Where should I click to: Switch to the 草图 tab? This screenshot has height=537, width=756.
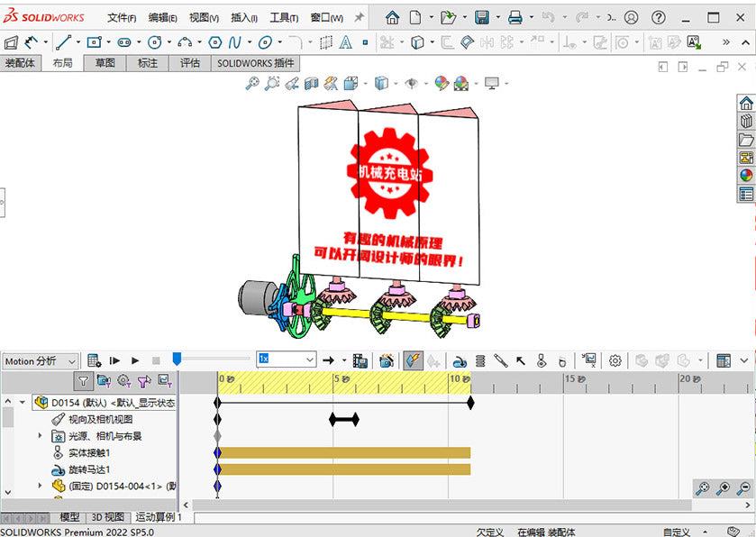(x=105, y=63)
